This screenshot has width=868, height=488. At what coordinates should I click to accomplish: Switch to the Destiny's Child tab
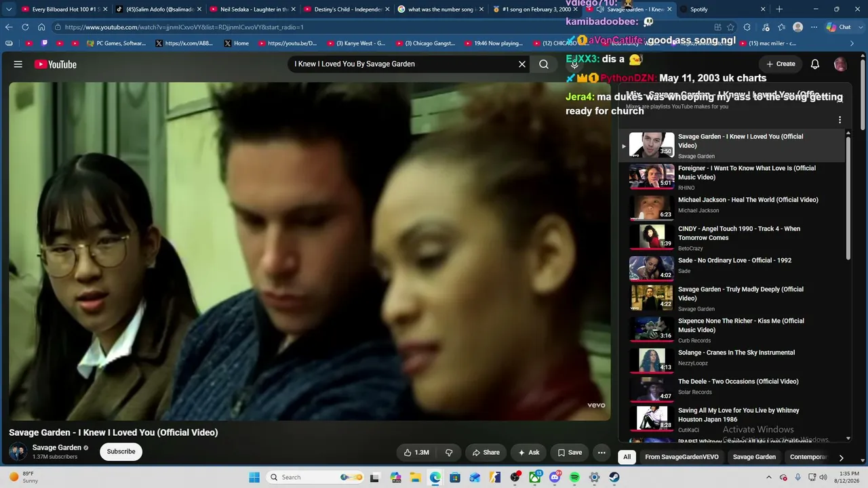346,9
